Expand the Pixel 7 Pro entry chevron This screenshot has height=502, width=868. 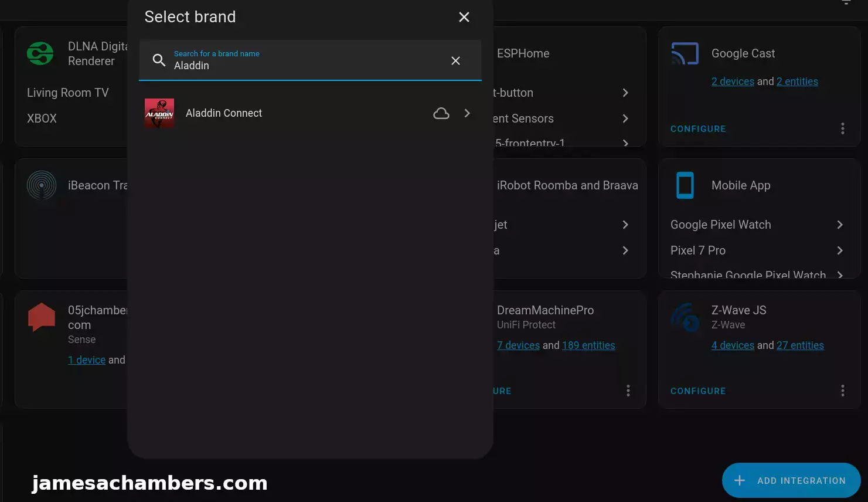[840, 250]
